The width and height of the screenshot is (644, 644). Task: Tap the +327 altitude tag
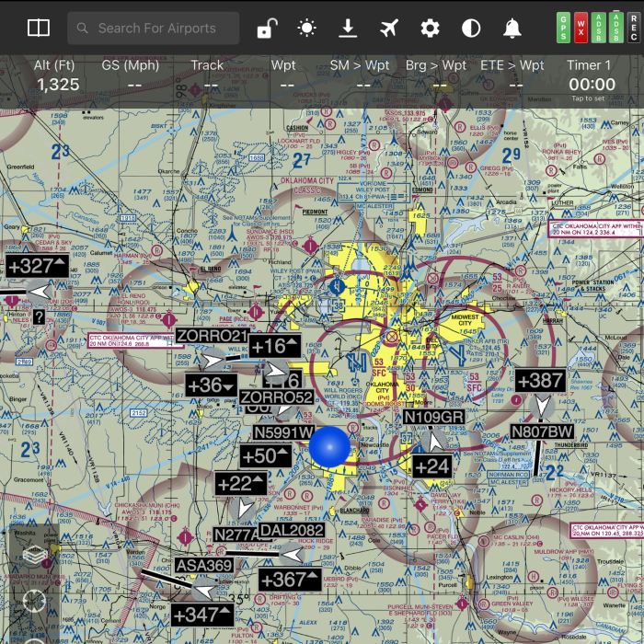point(37,266)
